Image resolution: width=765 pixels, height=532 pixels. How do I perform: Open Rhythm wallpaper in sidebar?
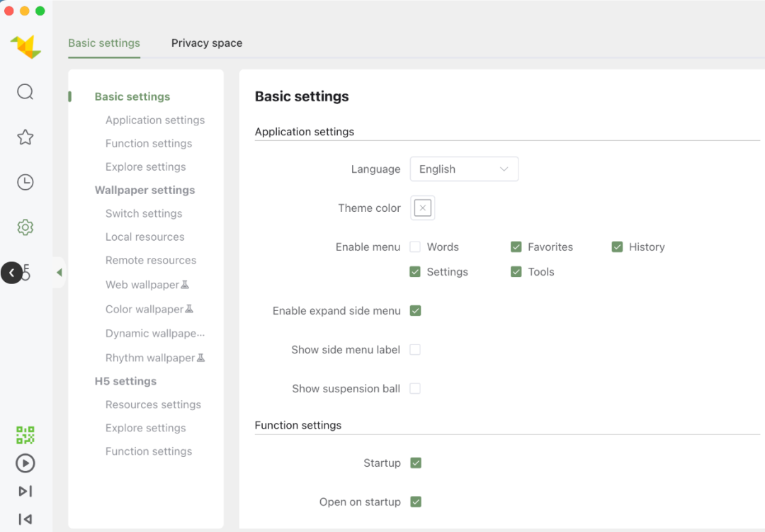pyautogui.click(x=150, y=358)
